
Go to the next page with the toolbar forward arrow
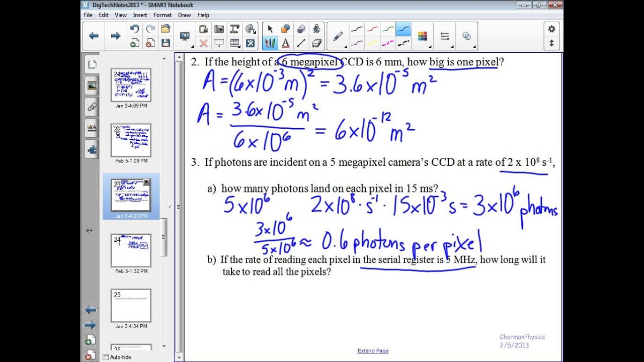coord(115,36)
